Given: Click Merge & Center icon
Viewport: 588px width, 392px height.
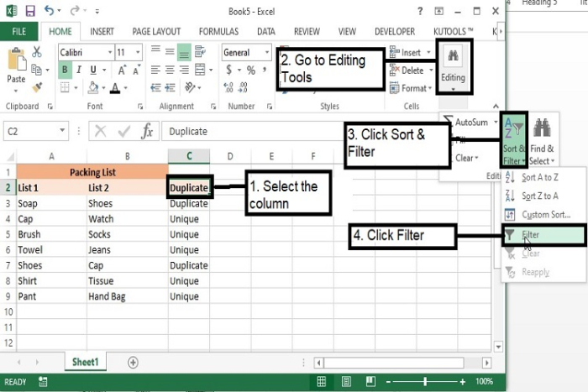Looking at the screenshot, I should pyautogui.click(x=200, y=70).
